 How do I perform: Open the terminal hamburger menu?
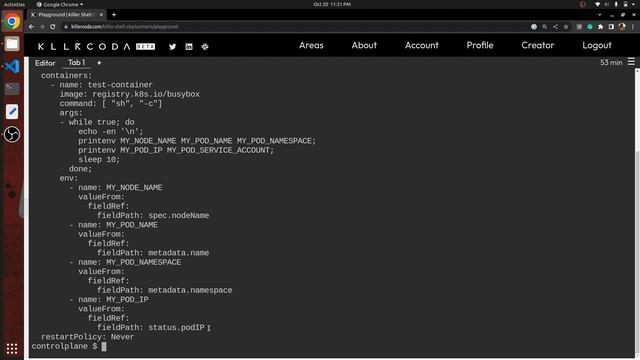[x=631, y=62]
